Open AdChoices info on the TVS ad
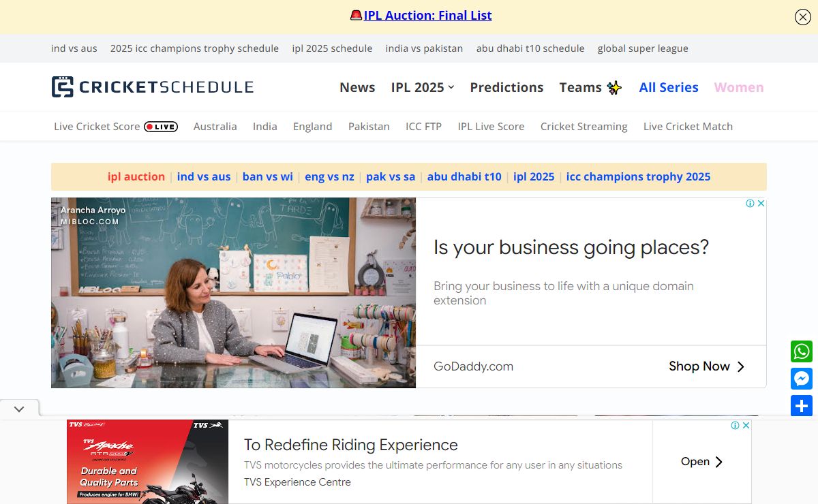 coord(736,425)
